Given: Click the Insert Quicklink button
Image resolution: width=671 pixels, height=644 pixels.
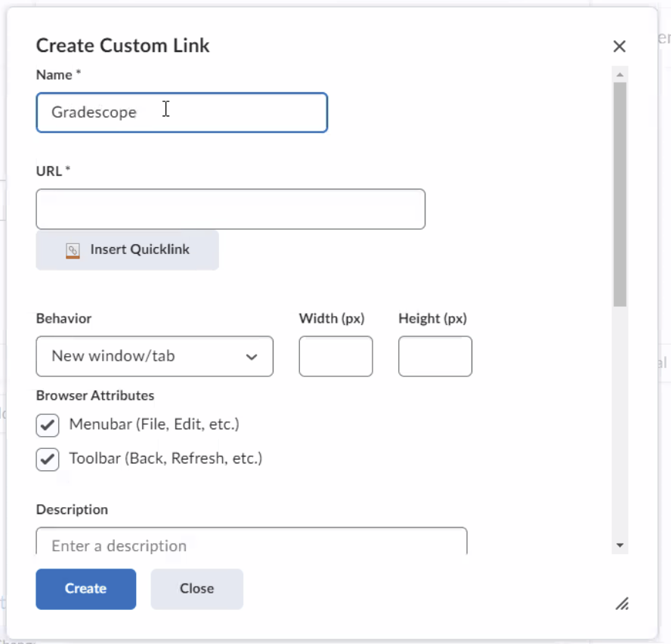Looking at the screenshot, I should coord(128,249).
